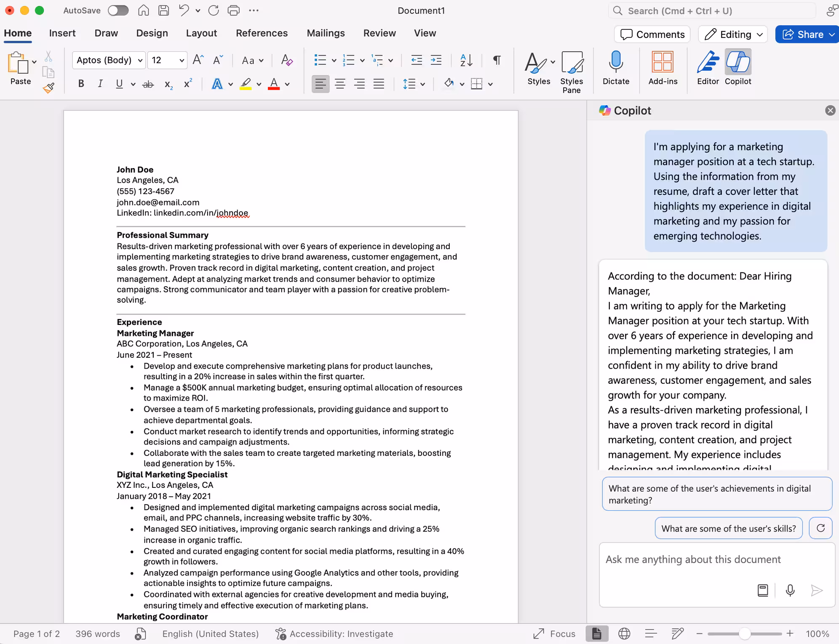Toggle bold formatting
839x644 pixels.
[81, 84]
